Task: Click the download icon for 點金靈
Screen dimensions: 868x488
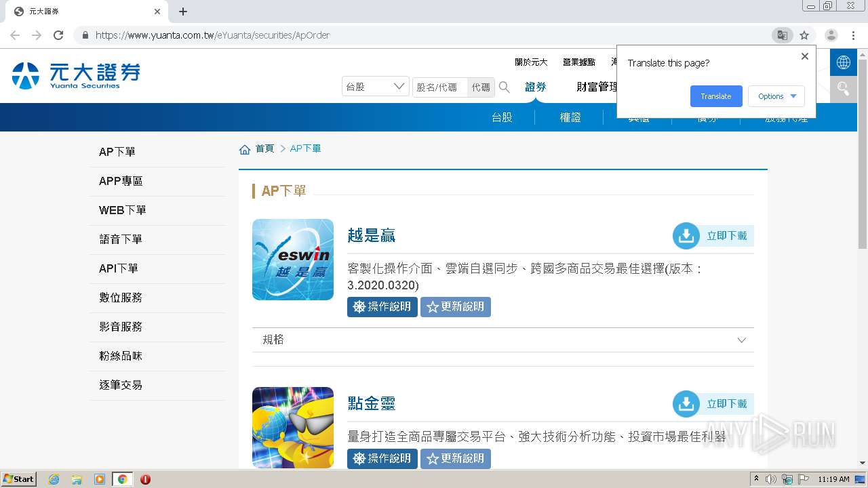Action: pos(686,404)
